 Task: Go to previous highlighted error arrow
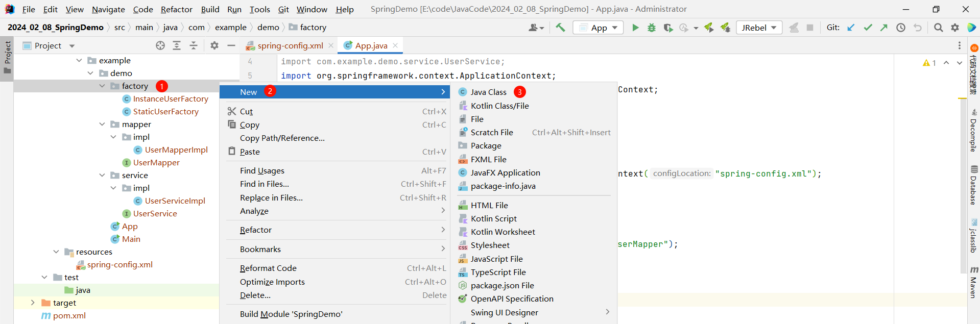946,63
